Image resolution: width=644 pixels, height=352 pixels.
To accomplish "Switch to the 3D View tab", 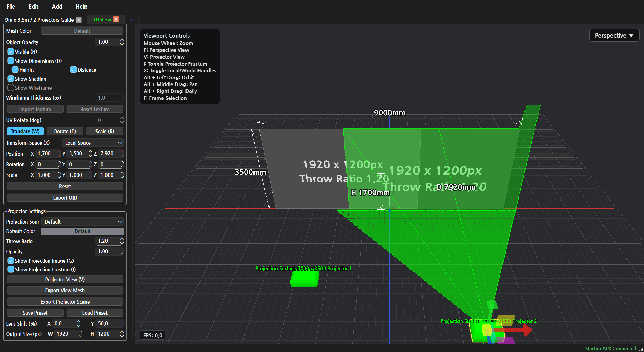I will click(x=102, y=20).
